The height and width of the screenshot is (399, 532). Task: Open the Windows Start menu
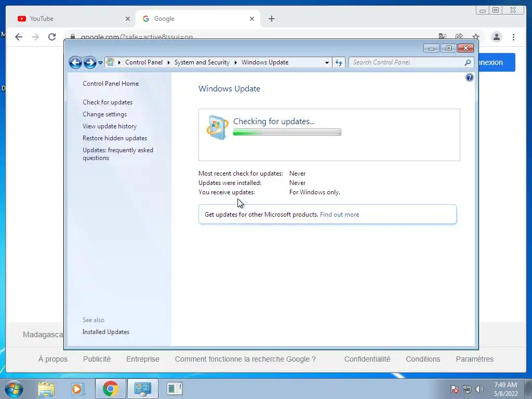[14, 389]
